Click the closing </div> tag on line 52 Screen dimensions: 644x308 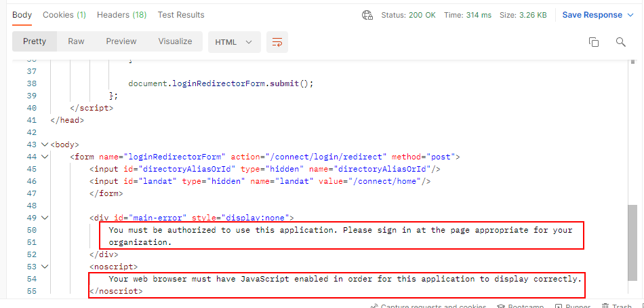click(104, 254)
